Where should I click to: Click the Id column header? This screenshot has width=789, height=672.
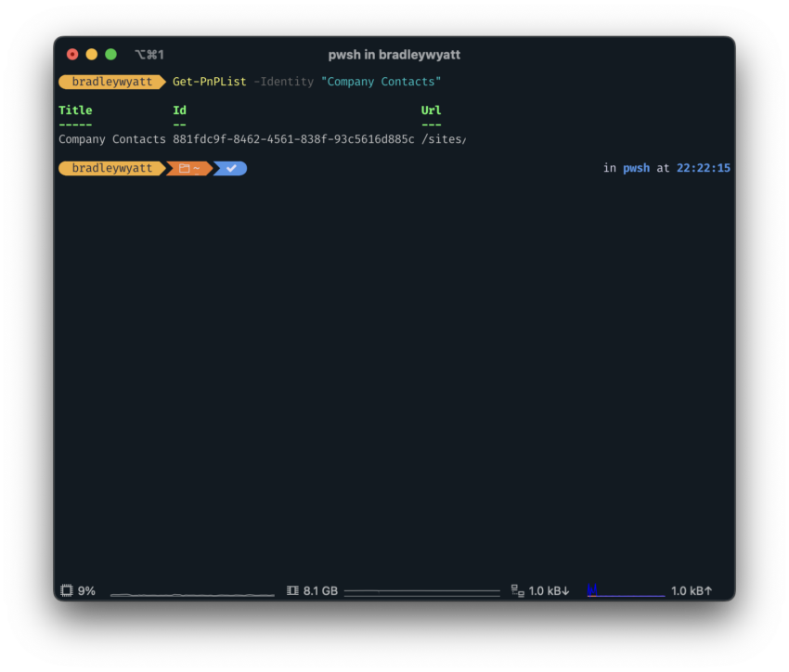(x=180, y=110)
